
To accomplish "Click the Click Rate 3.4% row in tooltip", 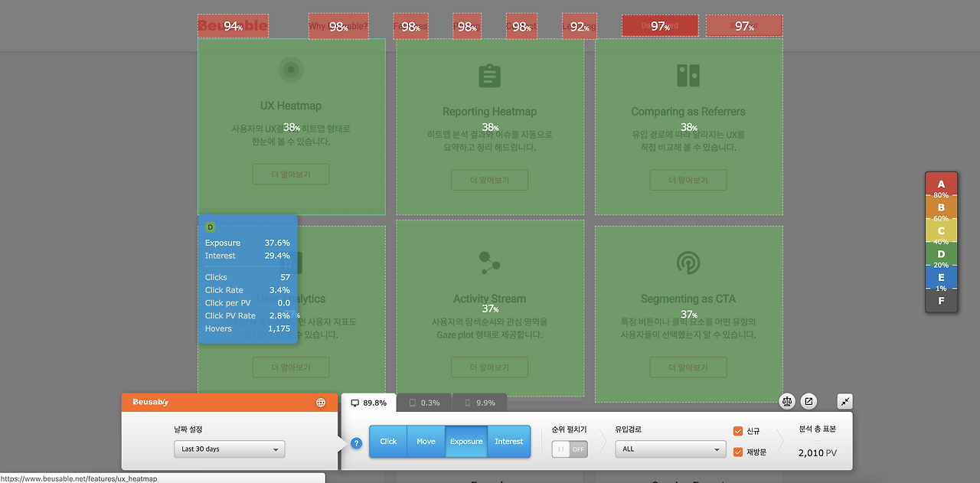I will (x=247, y=290).
